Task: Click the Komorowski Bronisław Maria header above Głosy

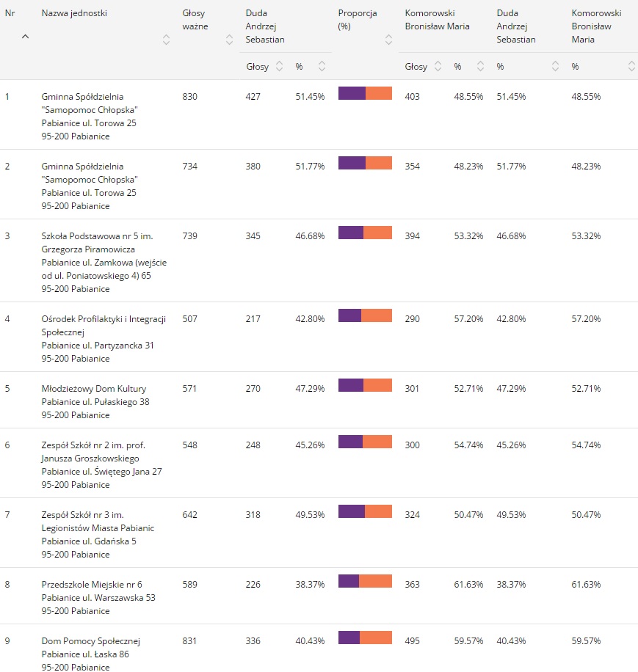Action: [x=438, y=20]
